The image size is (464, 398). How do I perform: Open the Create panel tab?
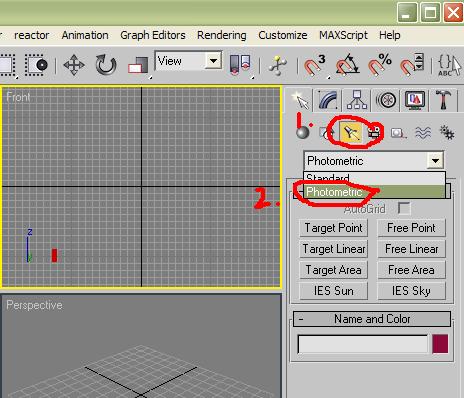point(300,100)
